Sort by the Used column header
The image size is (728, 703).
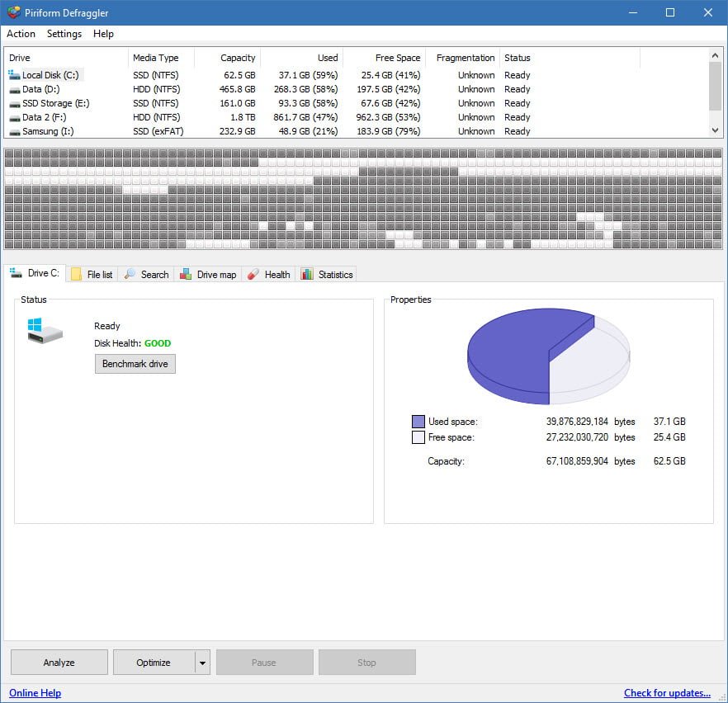(302, 58)
